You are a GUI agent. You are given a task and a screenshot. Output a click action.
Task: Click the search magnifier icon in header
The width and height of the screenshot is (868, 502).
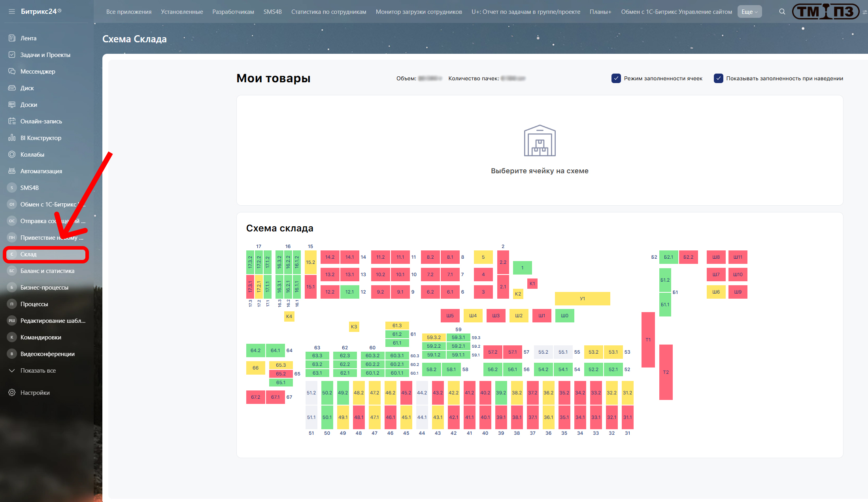pyautogui.click(x=782, y=11)
